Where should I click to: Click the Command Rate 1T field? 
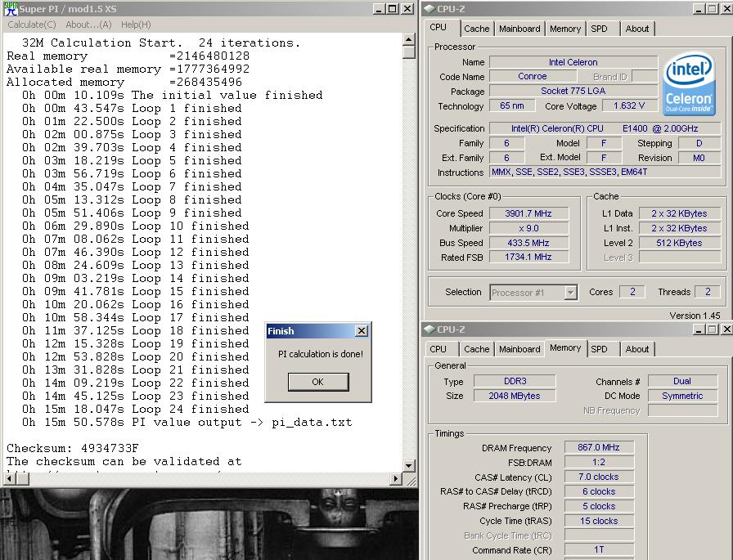599,549
